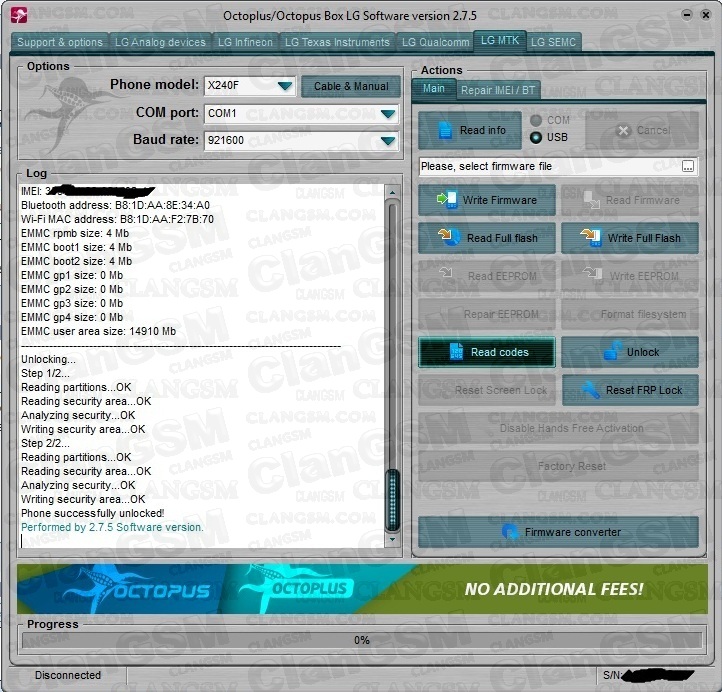Click the Firmware converter button
The image size is (722, 692).
tap(558, 532)
